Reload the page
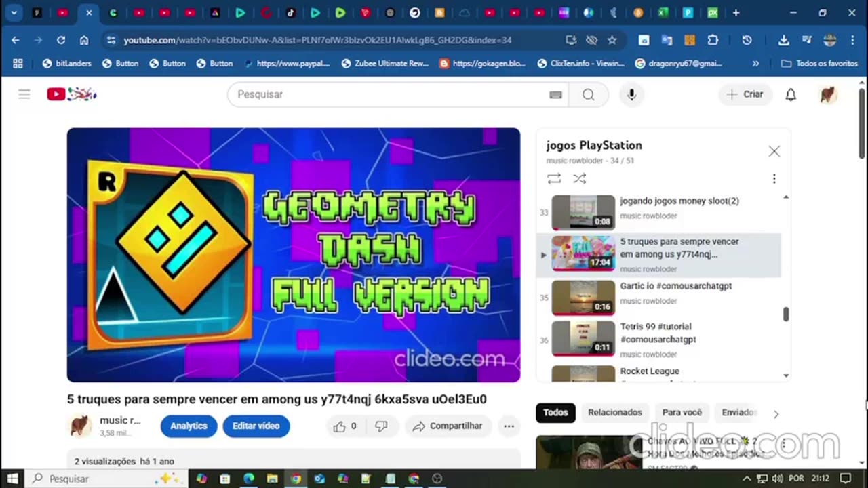868x488 pixels. point(61,40)
